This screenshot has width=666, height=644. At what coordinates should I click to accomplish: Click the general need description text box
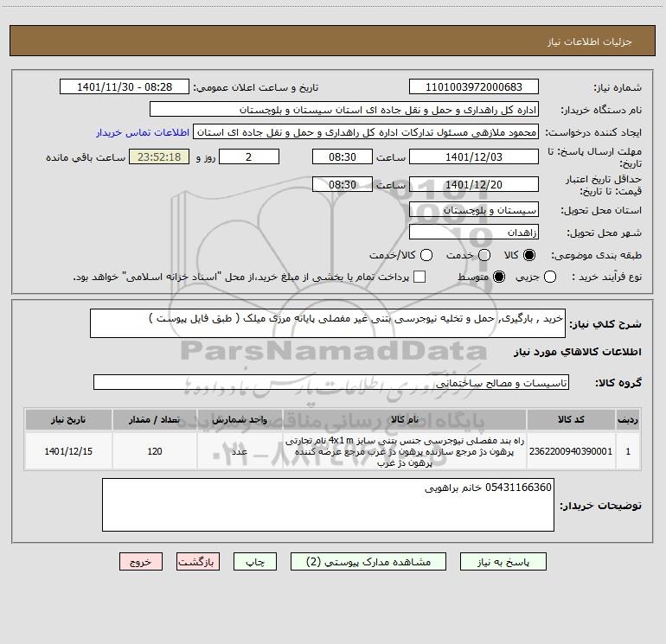[328, 323]
